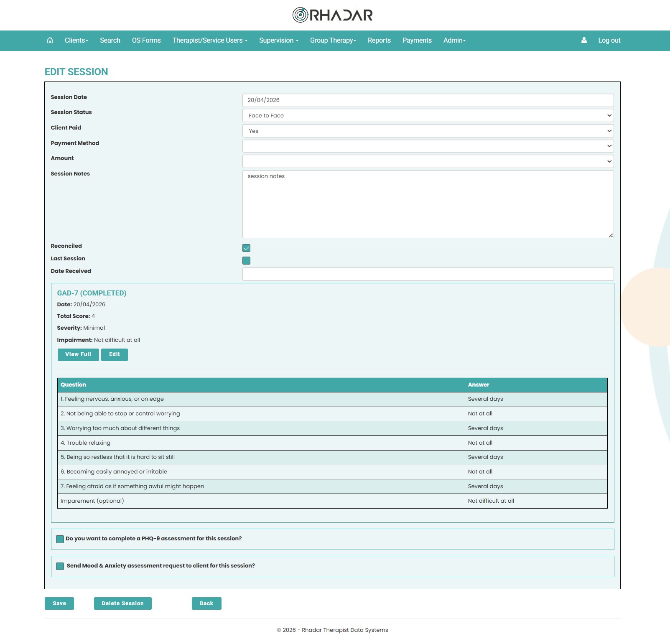Go to Search in navigation bar
The image size is (670, 644).
110,40
